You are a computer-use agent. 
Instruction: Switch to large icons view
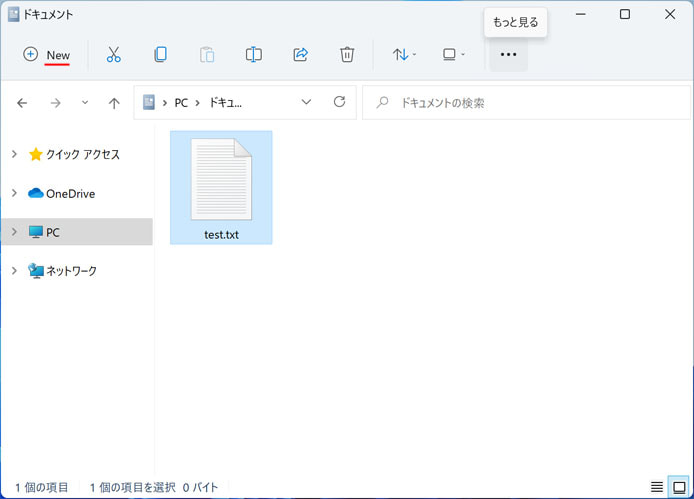[679, 487]
